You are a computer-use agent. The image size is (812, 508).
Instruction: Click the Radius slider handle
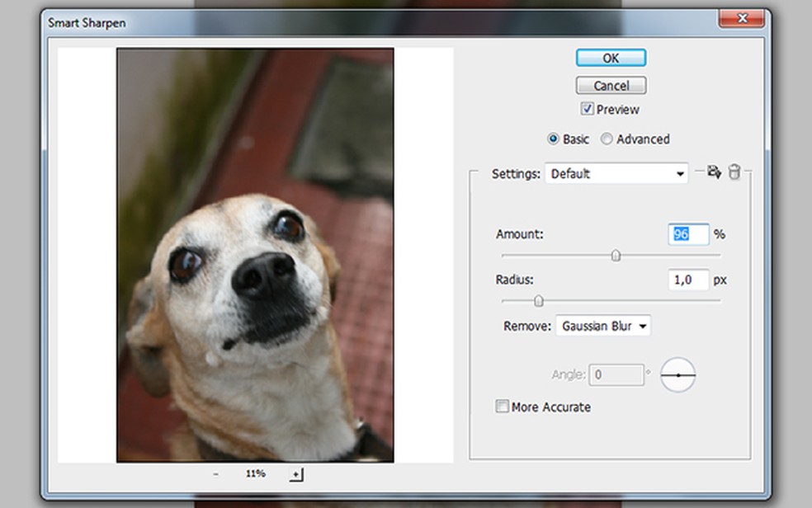point(539,301)
